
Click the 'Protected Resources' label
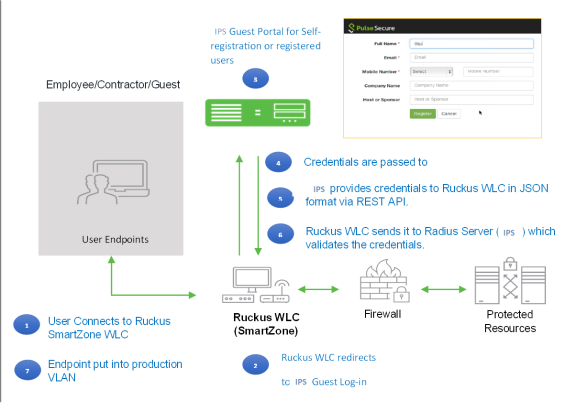(510, 321)
